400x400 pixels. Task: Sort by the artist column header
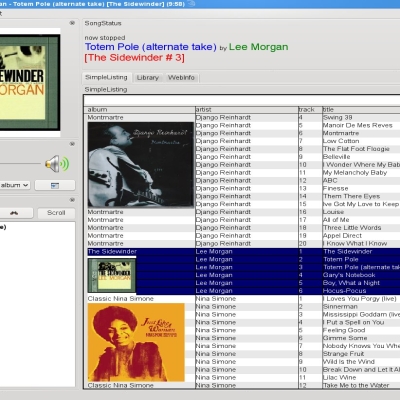pyautogui.click(x=247, y=110)
